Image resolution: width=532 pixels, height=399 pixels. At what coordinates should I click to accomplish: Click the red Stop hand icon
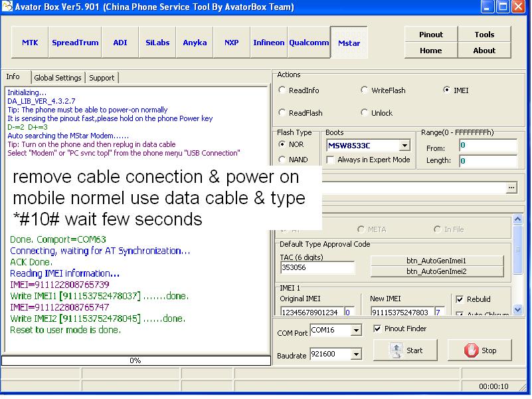471,350
